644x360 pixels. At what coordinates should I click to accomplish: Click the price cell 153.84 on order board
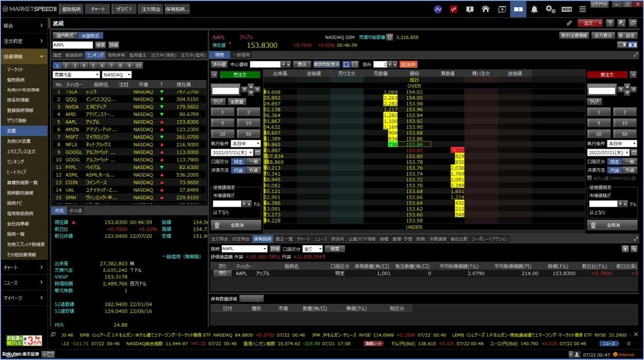click(x=414, y=145)
